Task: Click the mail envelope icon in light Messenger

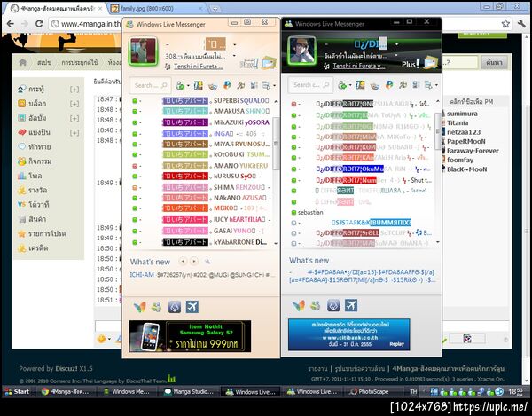Action: point(269,63)
